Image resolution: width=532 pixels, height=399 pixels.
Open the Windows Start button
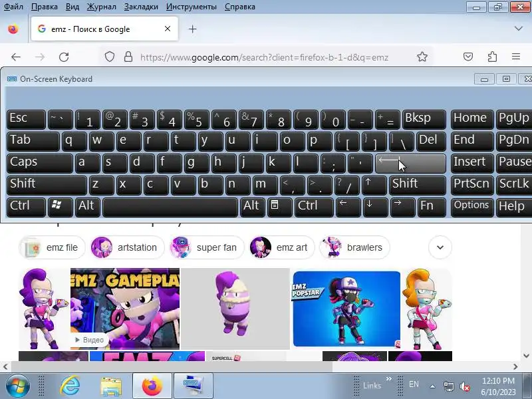17,386
